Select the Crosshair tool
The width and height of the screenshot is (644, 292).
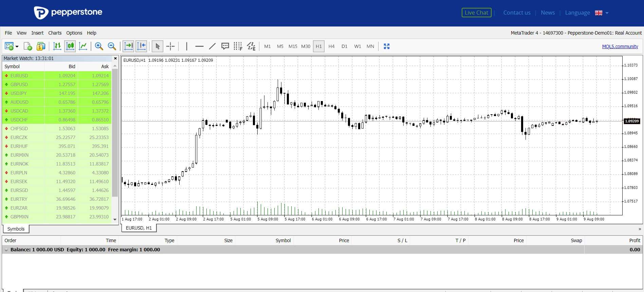(170, 46)
